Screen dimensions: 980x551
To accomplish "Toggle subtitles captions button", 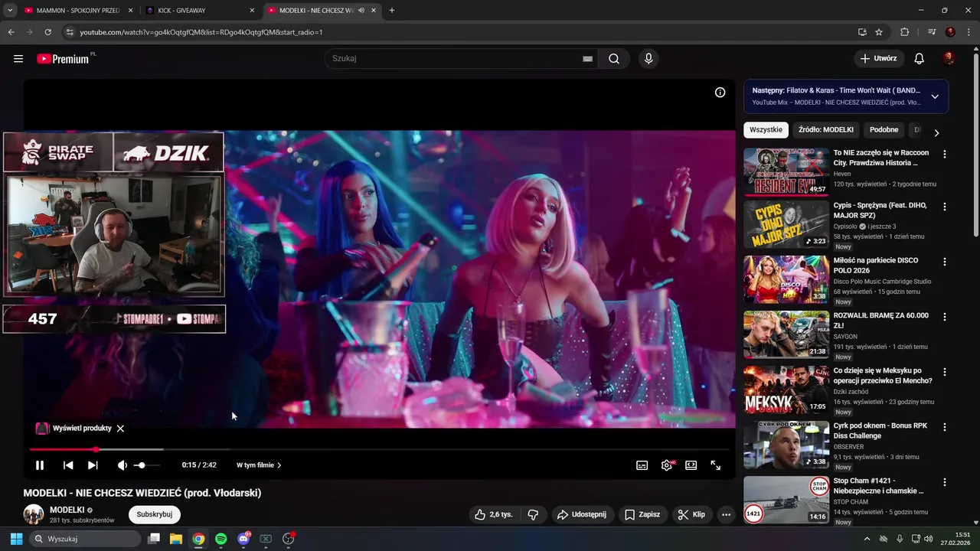I will (x=642, y=465).
